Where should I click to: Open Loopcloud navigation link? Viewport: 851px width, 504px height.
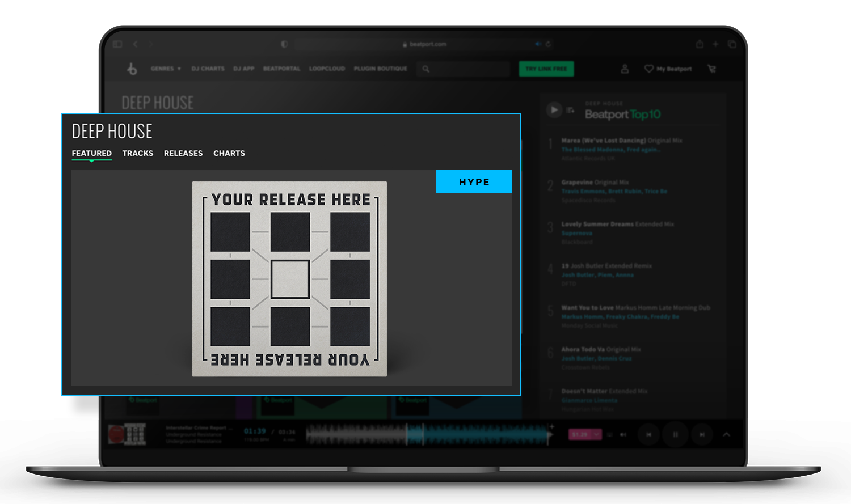click(x=327, y=69)
